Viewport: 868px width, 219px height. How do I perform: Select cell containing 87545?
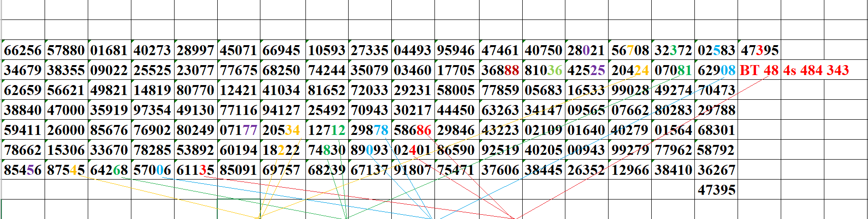(x=66, y=170)
